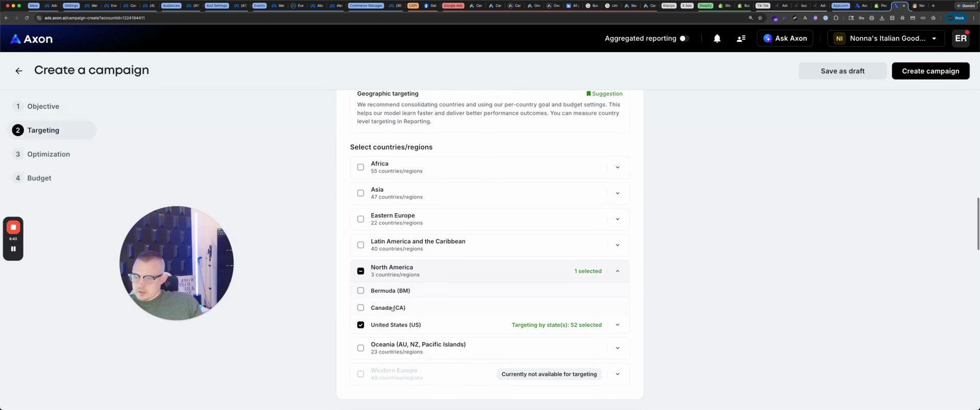Image resolution: width=980 pixels, height=410 pixels.
Task: Open the ER profile avatar
Action: point(960,39)
